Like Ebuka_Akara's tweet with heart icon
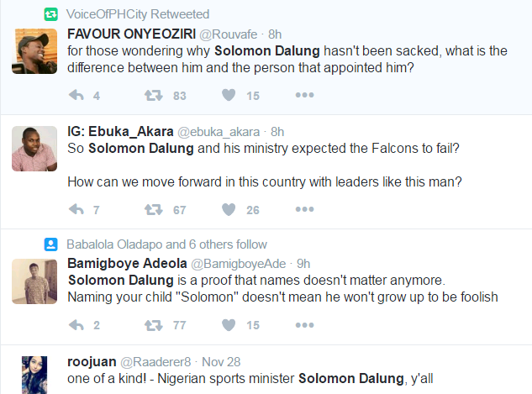 tap(228, 209)
